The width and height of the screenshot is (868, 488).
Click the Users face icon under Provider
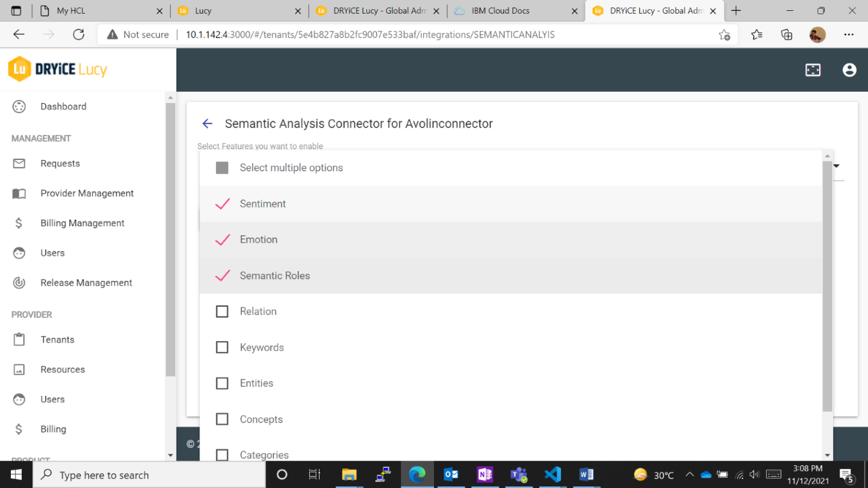pos(19,399)
